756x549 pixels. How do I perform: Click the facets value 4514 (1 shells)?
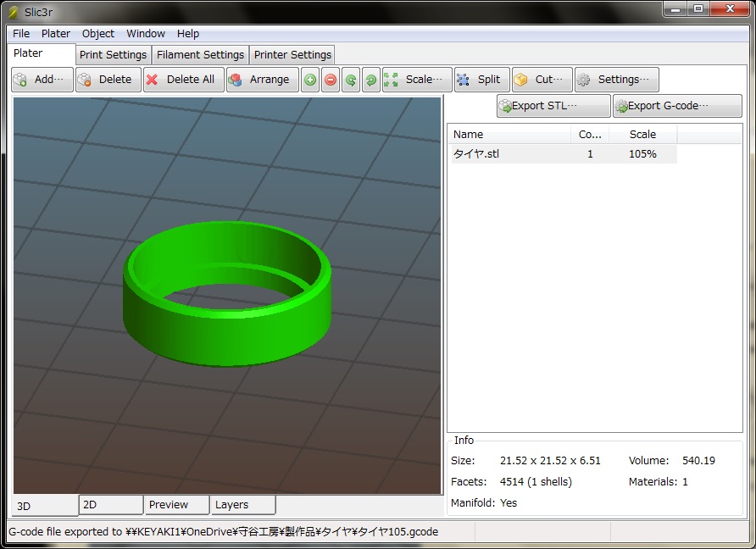[536, 482]
